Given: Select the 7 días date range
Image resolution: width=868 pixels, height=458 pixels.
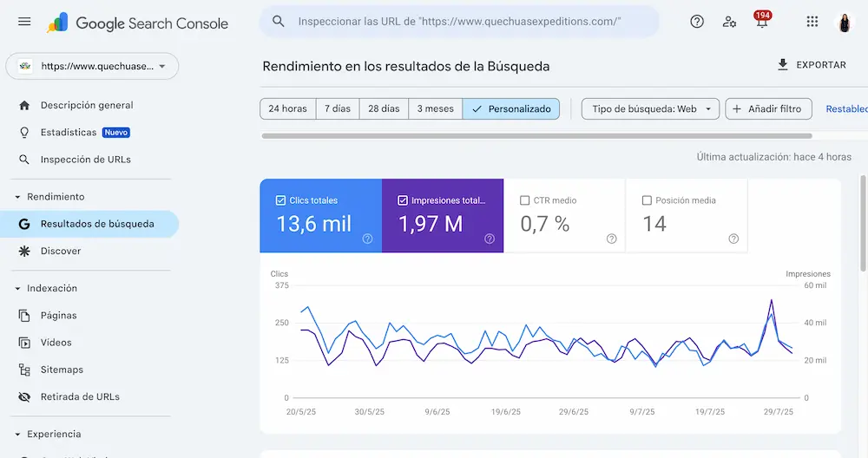Looking at the screenshot, I should pyautogui.click(x=338, y=109).
